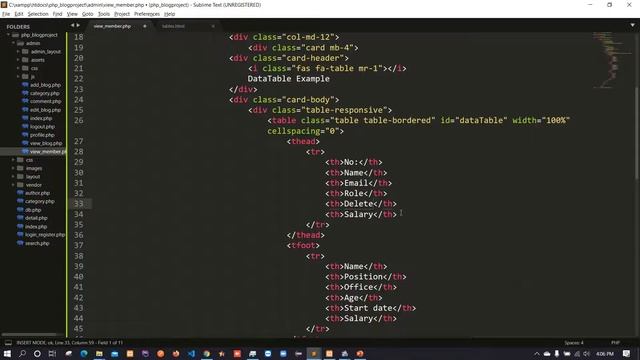Open the Find menu
This screenshot has width=640, height=360.
click(x=57, y=14)
